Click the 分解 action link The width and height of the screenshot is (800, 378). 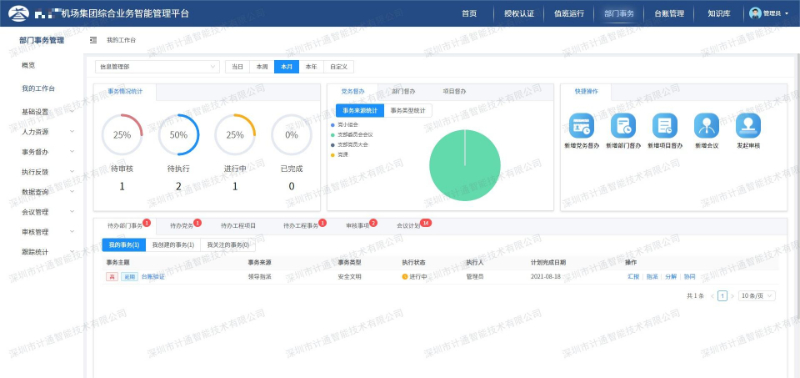click(x=671, y=276)
